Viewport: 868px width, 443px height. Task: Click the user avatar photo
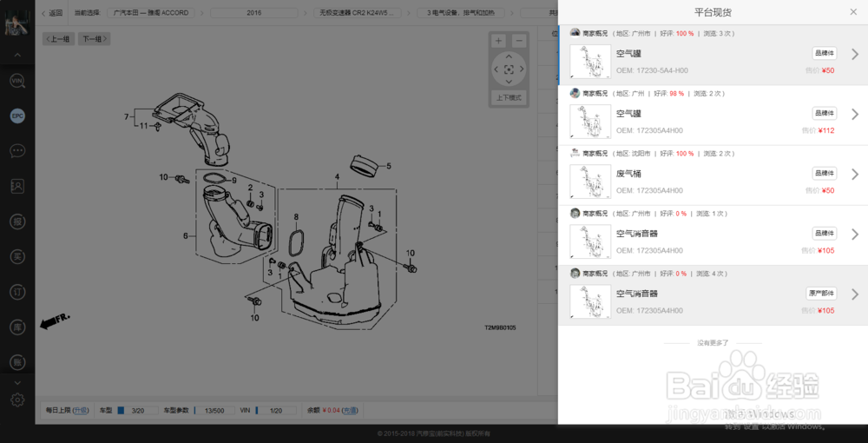[16, 23]
